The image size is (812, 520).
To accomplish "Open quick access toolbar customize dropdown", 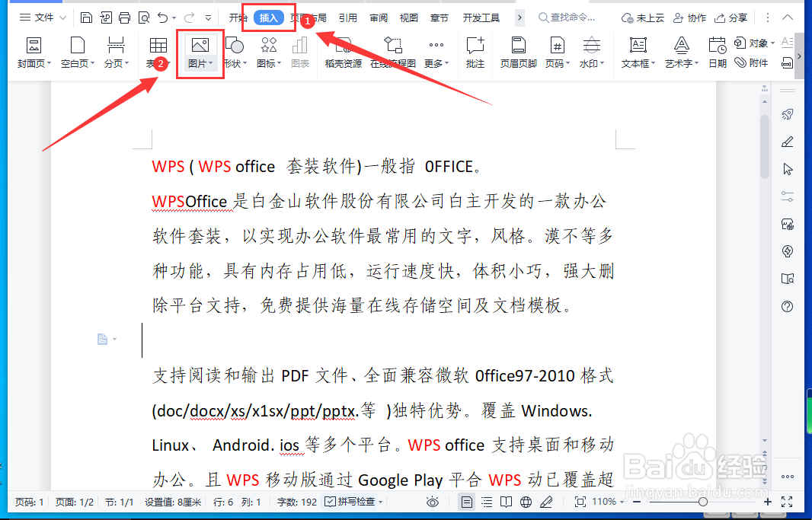I will tap(208, 18).
